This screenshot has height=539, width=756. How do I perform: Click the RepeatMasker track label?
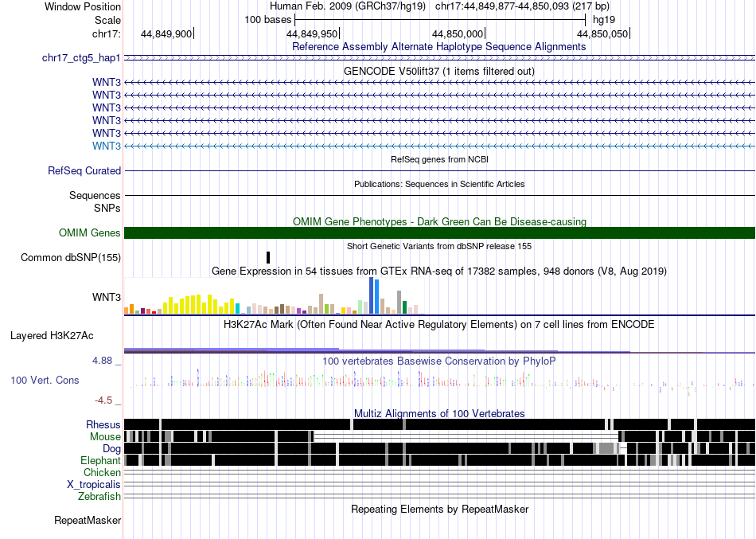pyautogui.click(x=88, y=521)
